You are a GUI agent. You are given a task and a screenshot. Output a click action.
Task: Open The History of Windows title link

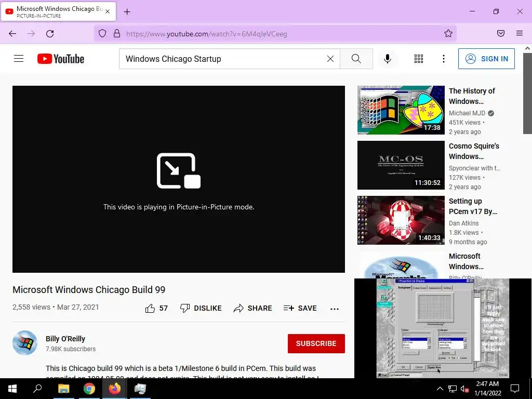tap(472, 96)
